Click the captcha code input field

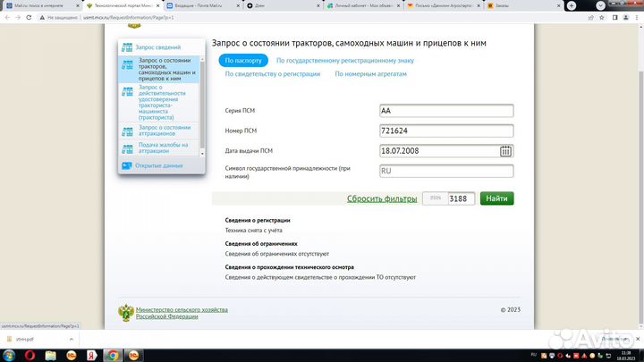click(461, 198)
